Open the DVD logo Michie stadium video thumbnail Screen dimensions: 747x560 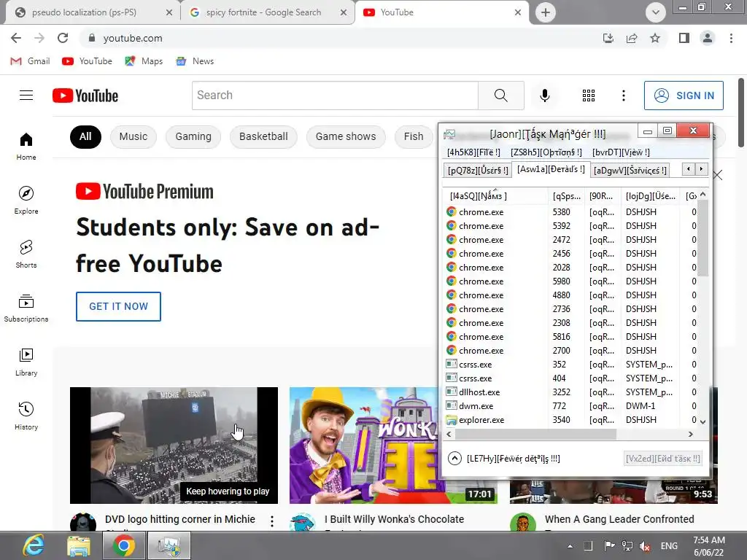pos(174,446)
